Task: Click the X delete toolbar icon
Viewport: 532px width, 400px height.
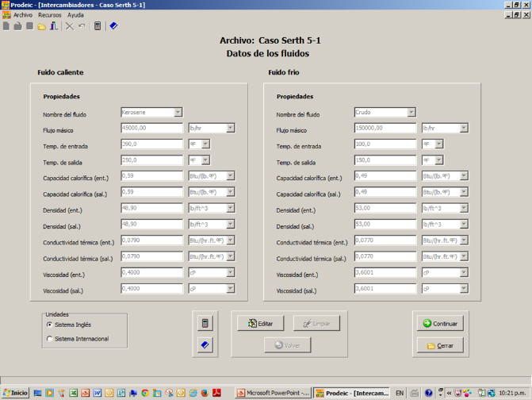Action: (x=70, y=26)
